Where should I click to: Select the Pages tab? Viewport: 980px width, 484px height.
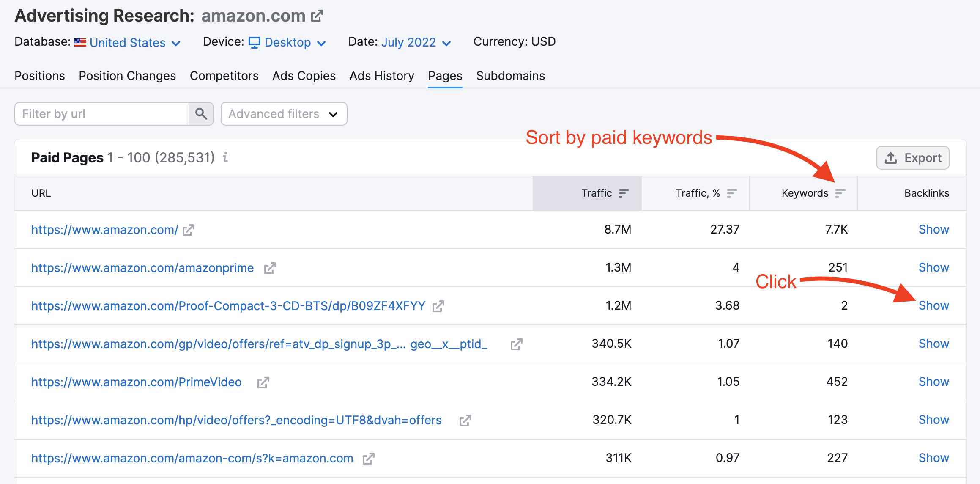point(445,76)
